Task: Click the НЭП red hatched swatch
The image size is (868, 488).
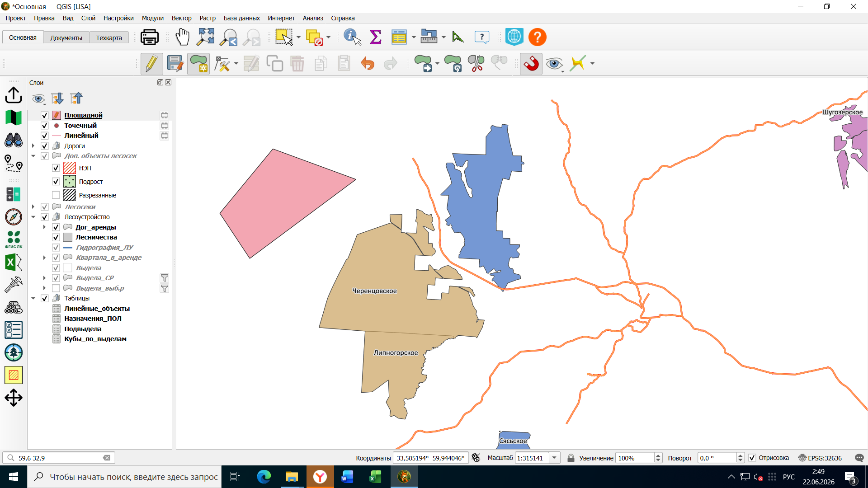Action: [70, 168]
